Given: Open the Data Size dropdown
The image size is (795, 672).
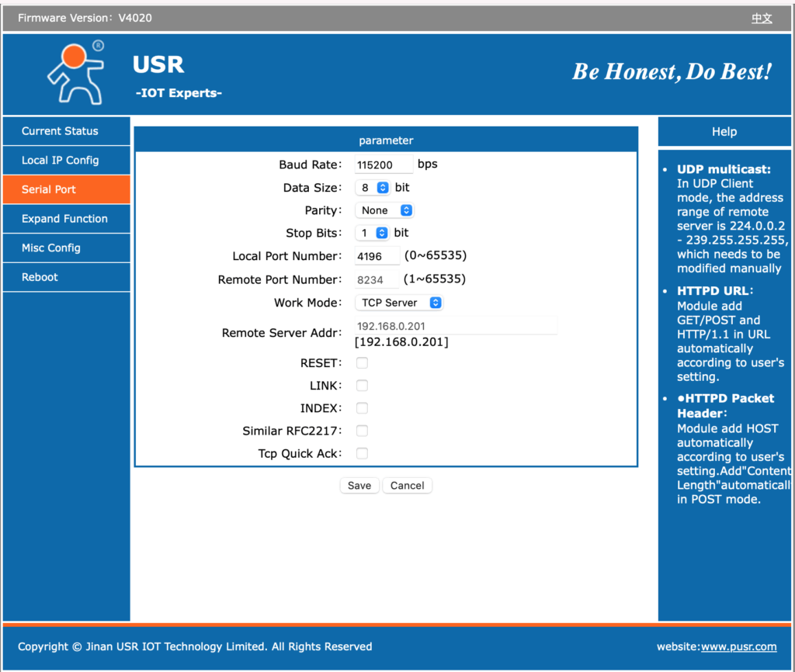Looking at the screenshot, I should [x=373, y=188].
